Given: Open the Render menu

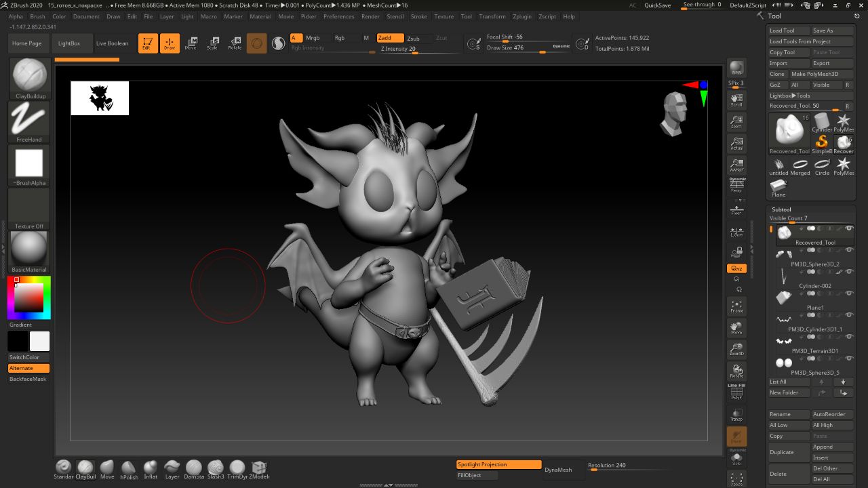Looking at the screenshot, I should click(x=370, y=16).
